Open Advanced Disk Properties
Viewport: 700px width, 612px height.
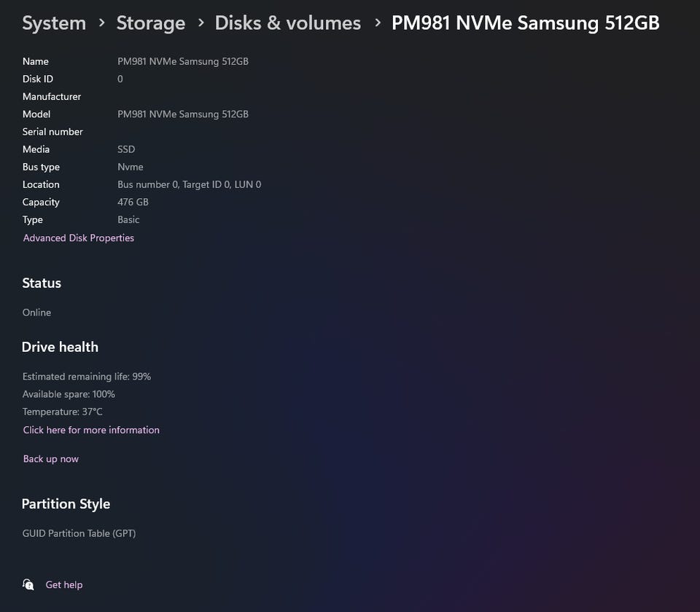click(79, 238)
